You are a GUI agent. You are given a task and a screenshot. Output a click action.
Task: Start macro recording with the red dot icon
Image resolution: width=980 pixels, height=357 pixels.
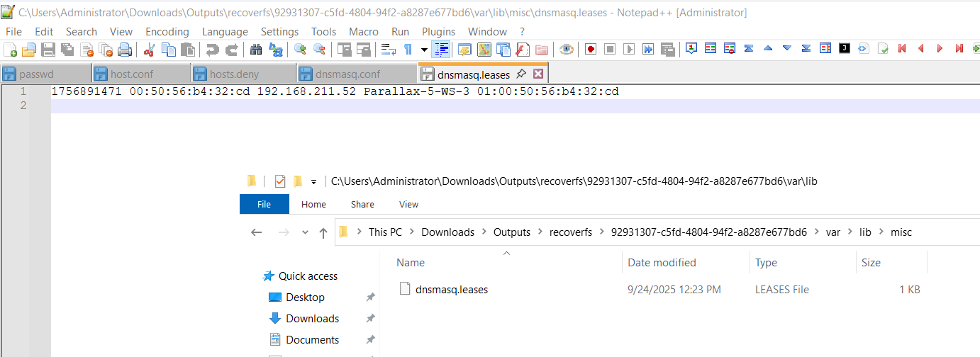coord(590,49)
